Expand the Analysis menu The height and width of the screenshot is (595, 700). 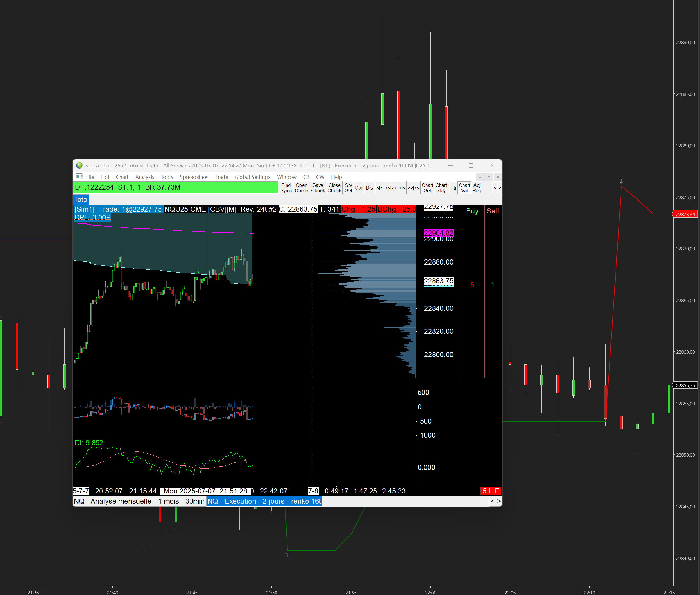tap(144, 177)
